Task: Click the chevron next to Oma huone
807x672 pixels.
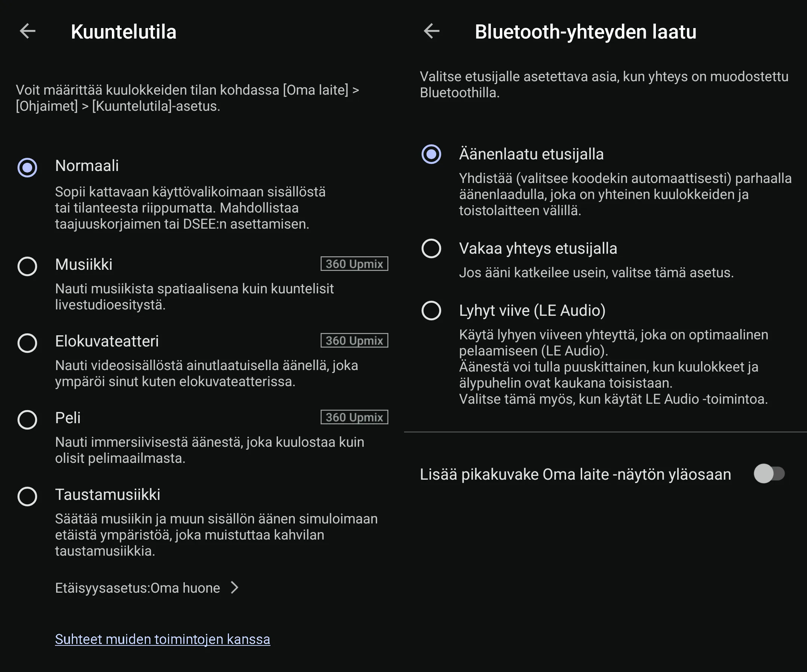Action: (x=235, y=587)
